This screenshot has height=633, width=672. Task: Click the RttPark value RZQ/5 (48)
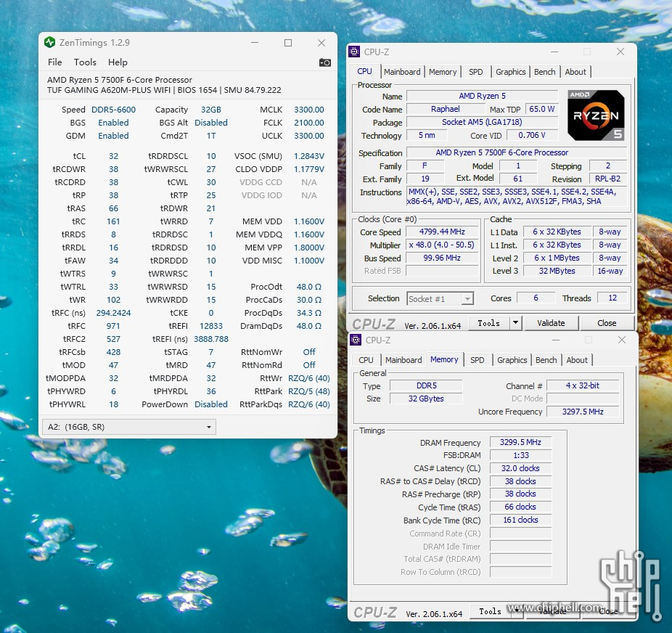tap(309, 391)
